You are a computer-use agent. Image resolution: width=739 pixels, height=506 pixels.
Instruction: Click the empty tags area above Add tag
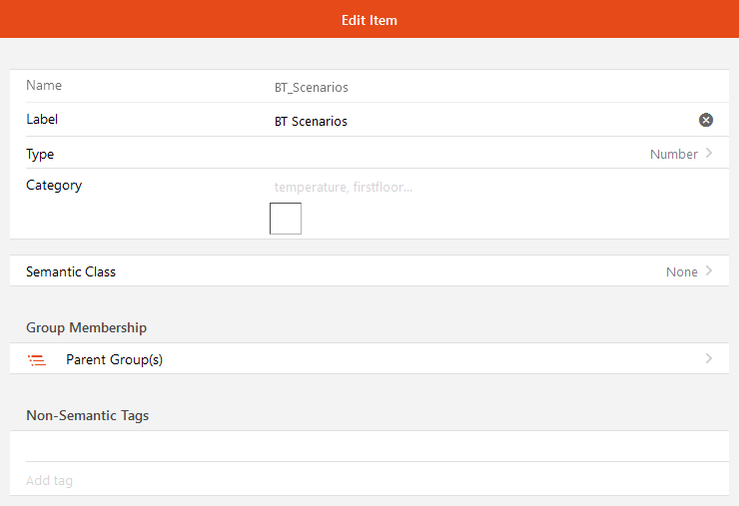(x=369, y=446)
